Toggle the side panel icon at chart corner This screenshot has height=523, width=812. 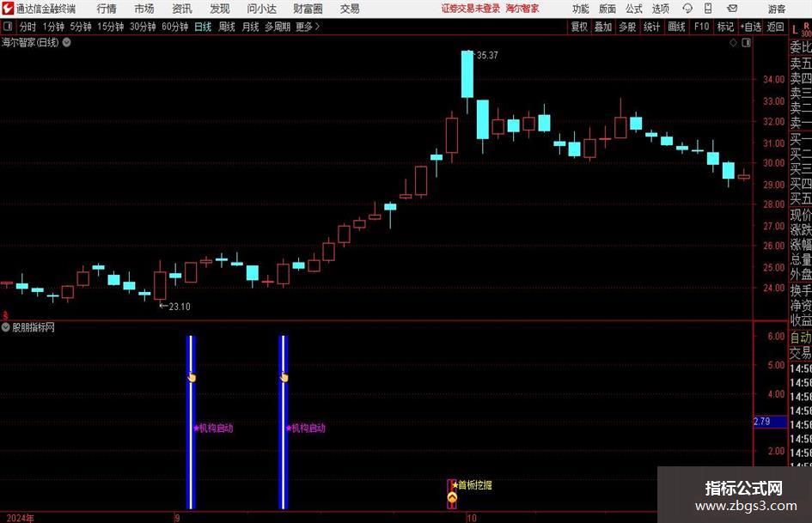tap(746, 43)
